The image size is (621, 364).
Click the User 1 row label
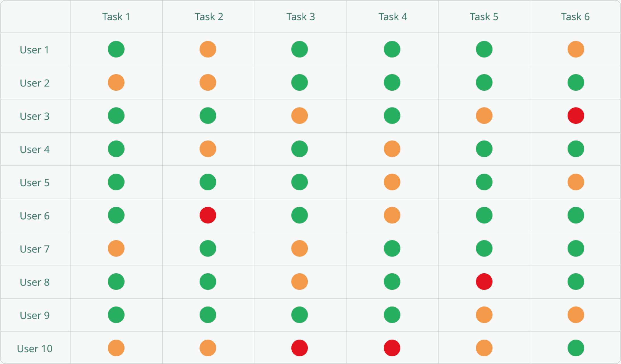coord(34,50)
